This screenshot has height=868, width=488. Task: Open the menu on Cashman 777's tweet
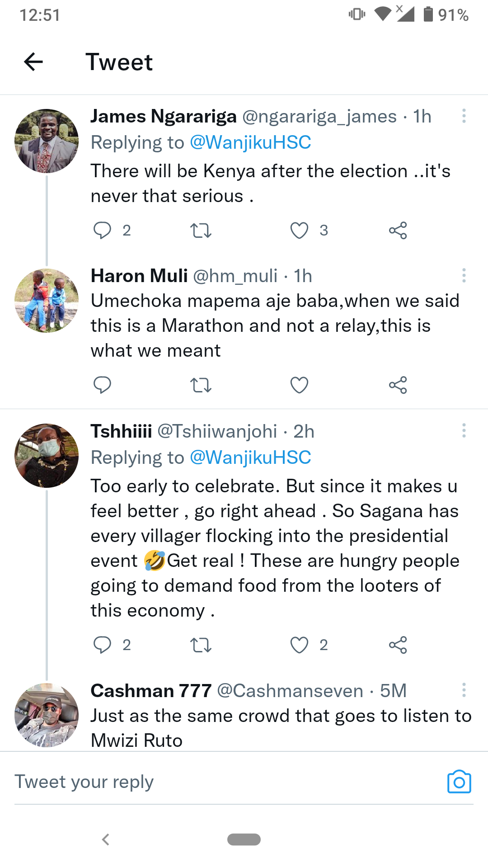464,690
